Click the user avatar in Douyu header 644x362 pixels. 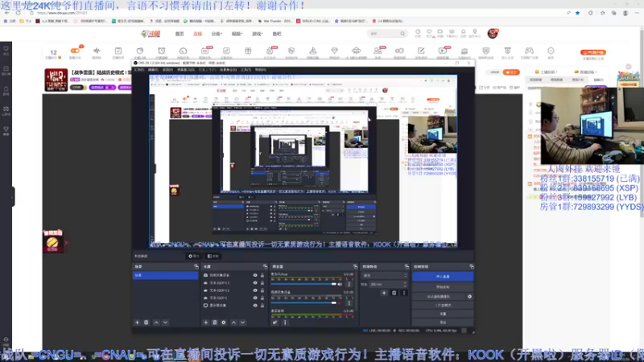pos(493,33)
